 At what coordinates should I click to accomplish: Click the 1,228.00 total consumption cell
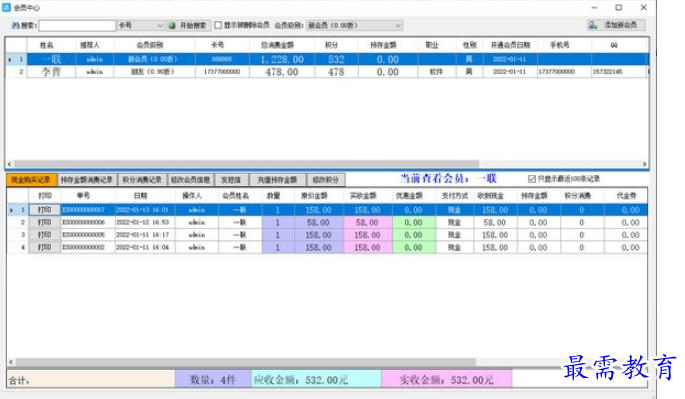tap(282, 59)
